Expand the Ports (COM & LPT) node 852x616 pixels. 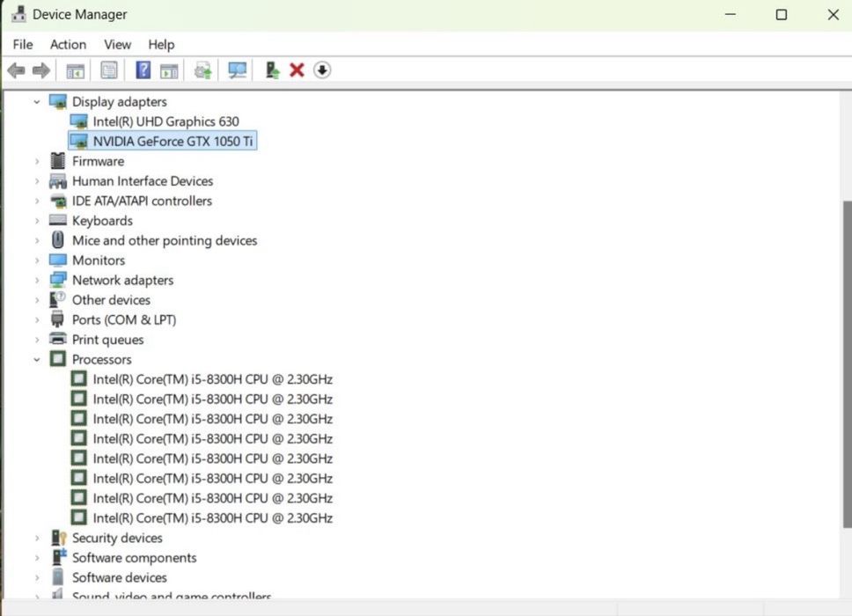point(36,320)
